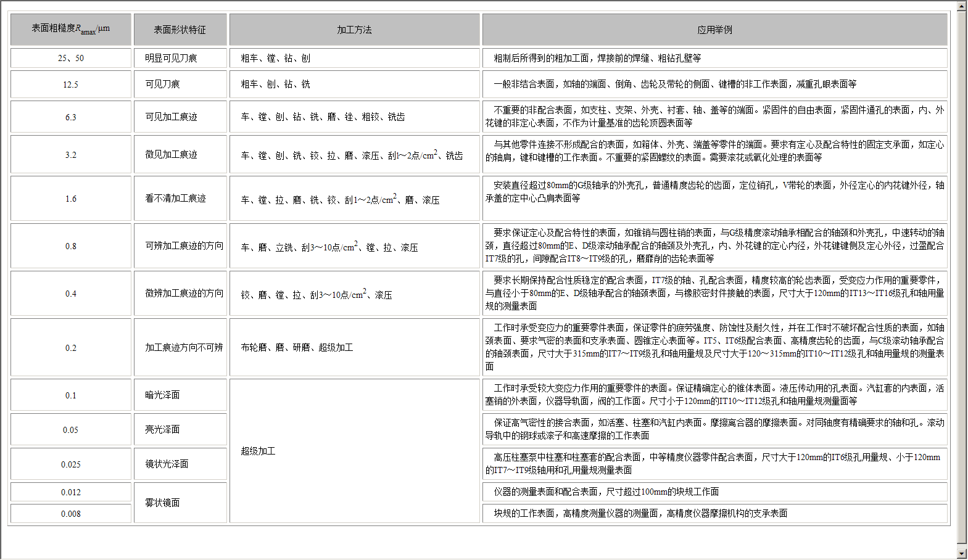968x560 pixels.
Task: Select the 明显可见刀痕 surface feature cell
Action: [x=180, y=58]
